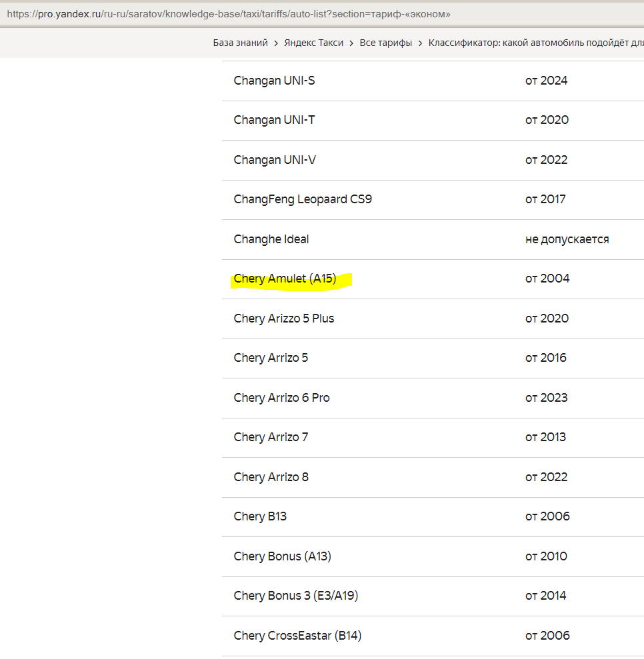Click the year value for Chery CrossEastar (B14)

[x=547, y=636]
